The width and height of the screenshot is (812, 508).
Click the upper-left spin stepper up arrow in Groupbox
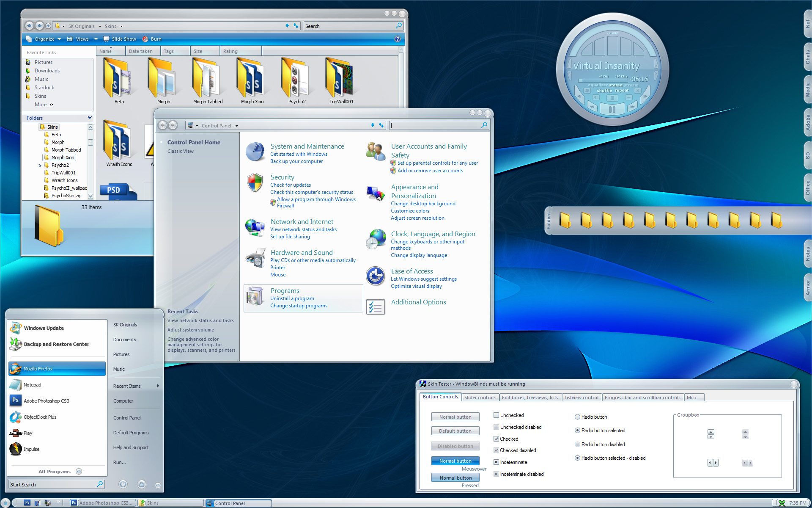point(710,432)
